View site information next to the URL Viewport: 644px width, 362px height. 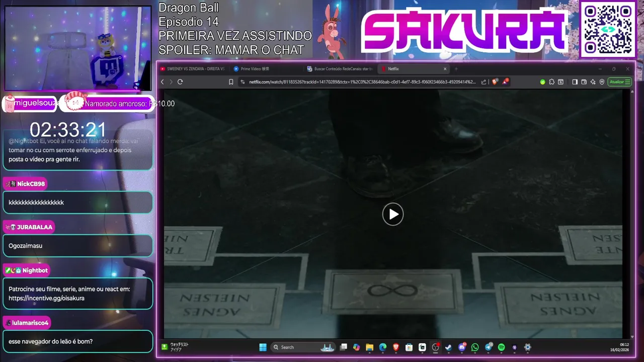pyautogui.click(x=243, y=82)
